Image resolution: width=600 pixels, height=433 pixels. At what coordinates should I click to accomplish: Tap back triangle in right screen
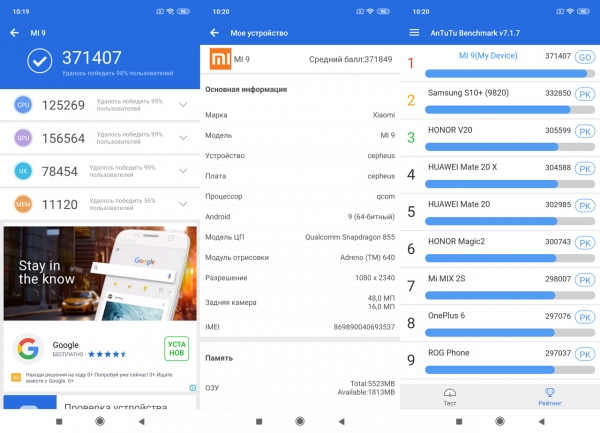[x=541, y=422]
